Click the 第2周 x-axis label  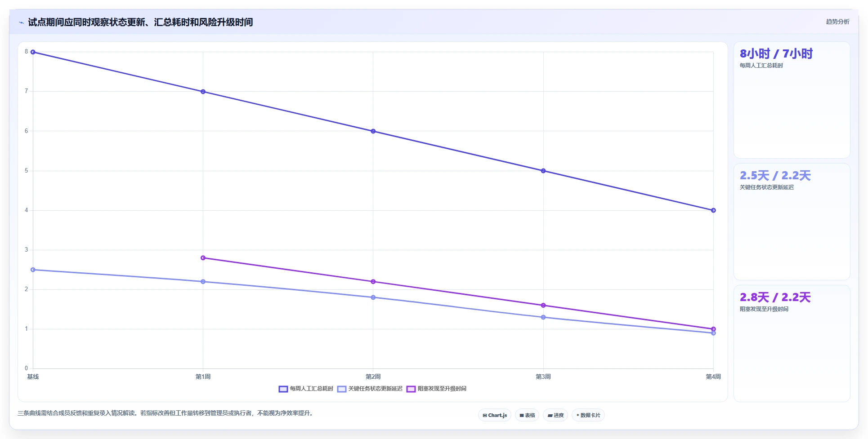coord(373,377)
